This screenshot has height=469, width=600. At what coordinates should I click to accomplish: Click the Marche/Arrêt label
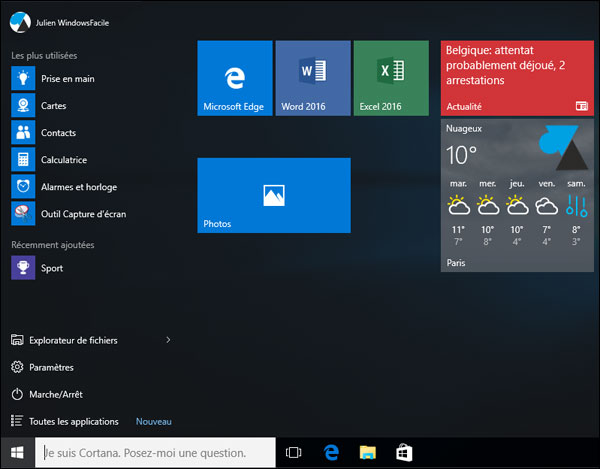click(x=56, y=394)
